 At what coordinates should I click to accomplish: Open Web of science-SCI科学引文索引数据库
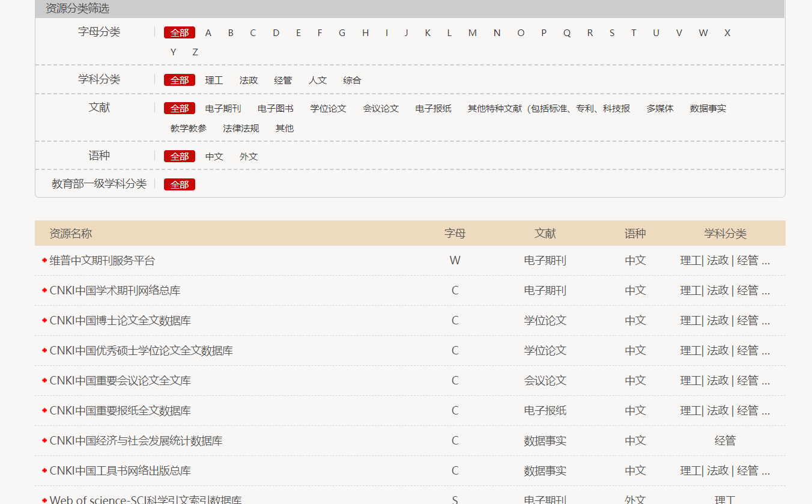(146, 499)
